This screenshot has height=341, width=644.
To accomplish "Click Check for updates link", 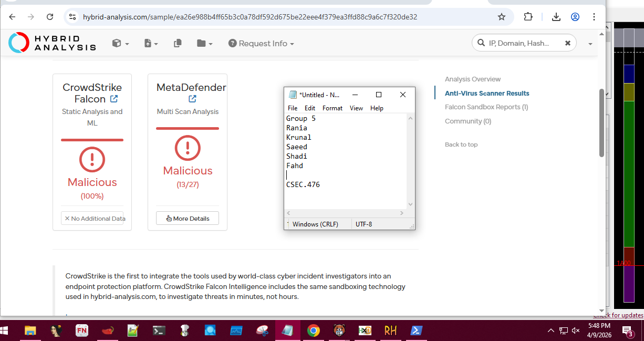I will coord(618,315).
